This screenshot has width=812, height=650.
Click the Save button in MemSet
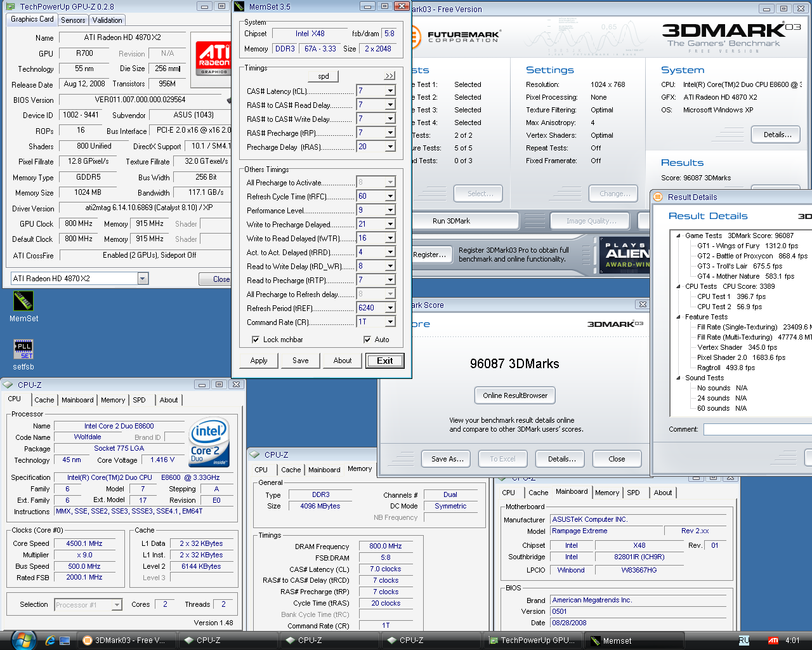click(x=301, y=361)
